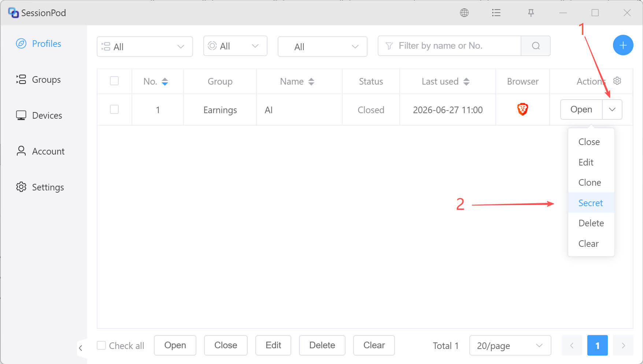
Task: Go to next page arrow
Action: tap(623, 345)
